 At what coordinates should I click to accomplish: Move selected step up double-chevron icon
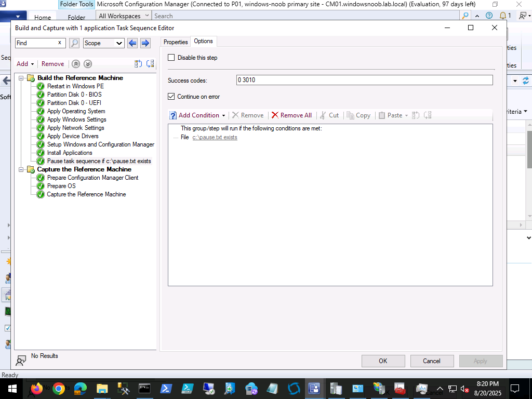point(76,64)
